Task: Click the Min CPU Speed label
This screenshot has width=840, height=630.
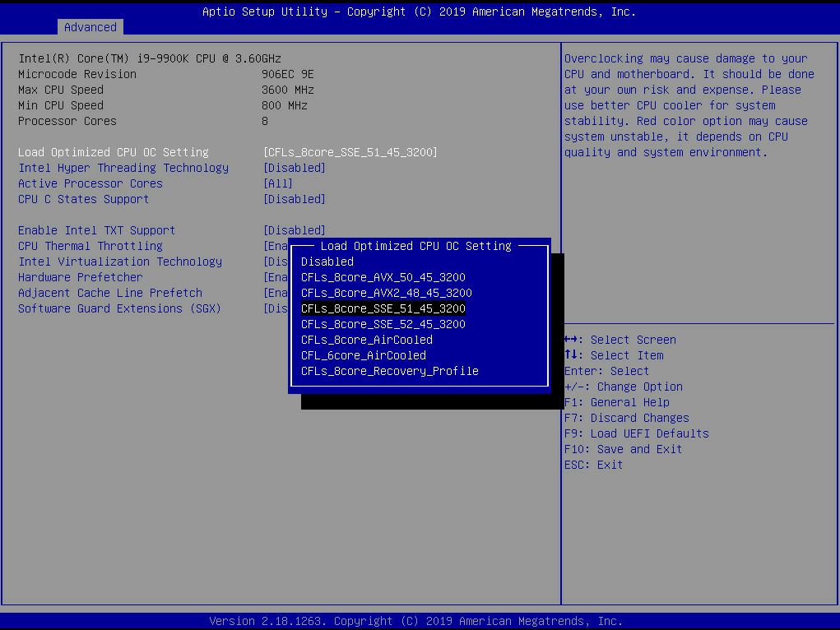Action: pos(61,105)
